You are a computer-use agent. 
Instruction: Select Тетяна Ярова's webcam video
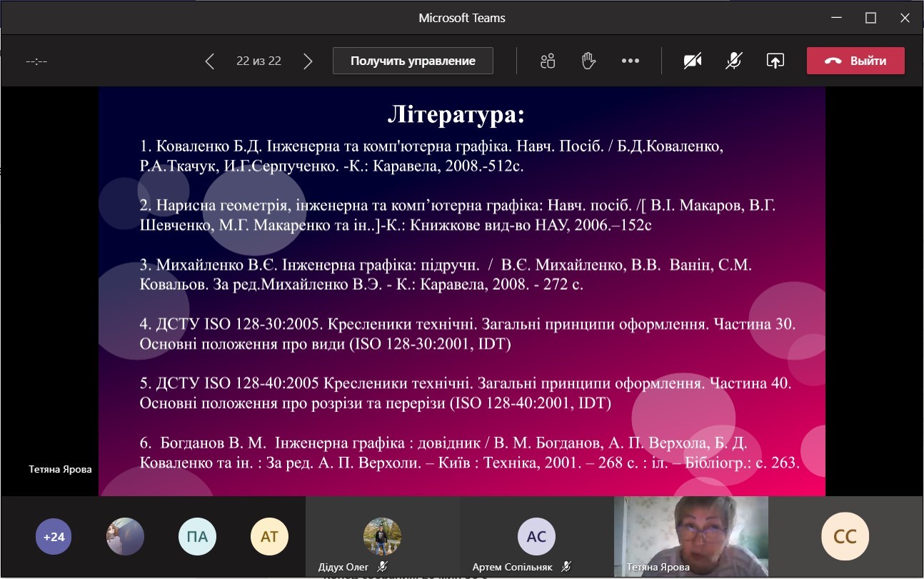point(691,537)
